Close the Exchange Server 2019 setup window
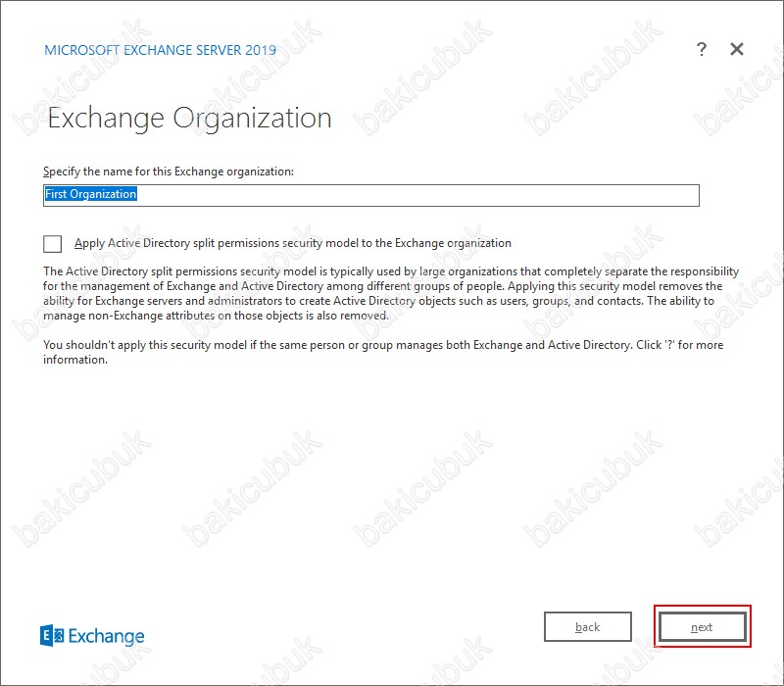Viewport: 784px width, 686px height. pos(737,49)
